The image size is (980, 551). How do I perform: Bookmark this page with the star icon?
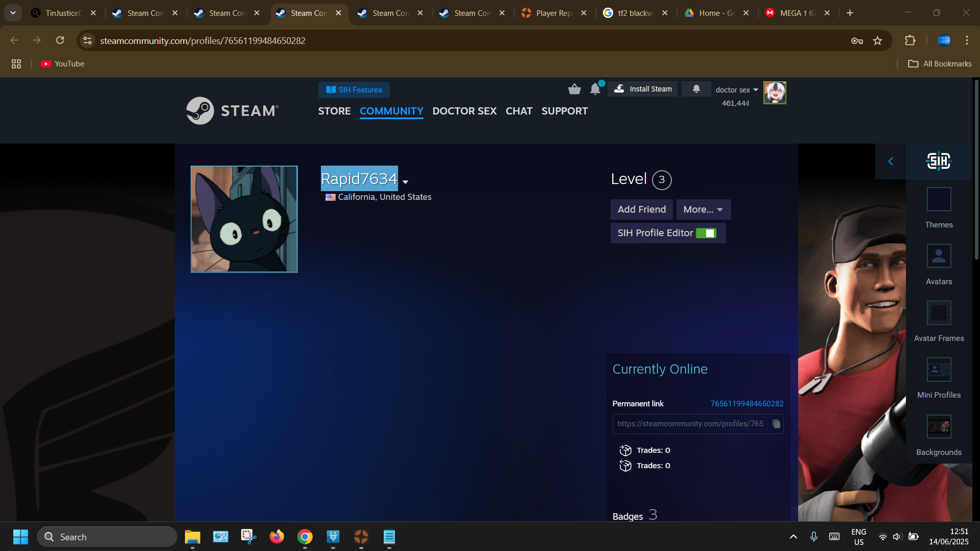pyautogui.click(x=878, y=40)
